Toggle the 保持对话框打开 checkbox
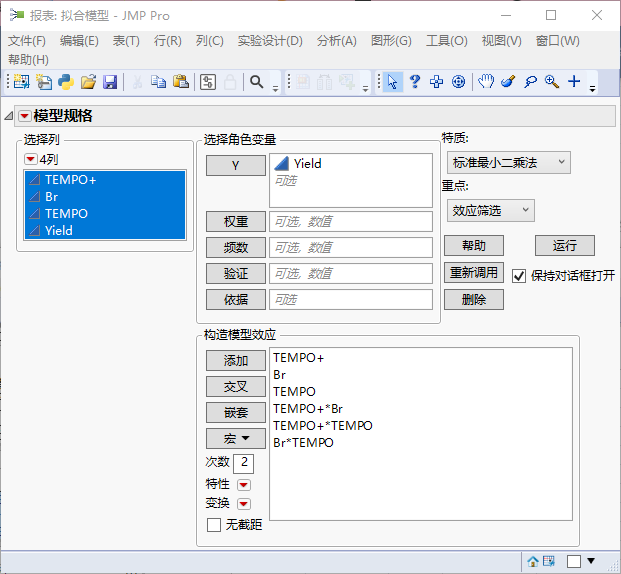 (x=518, y=276)
